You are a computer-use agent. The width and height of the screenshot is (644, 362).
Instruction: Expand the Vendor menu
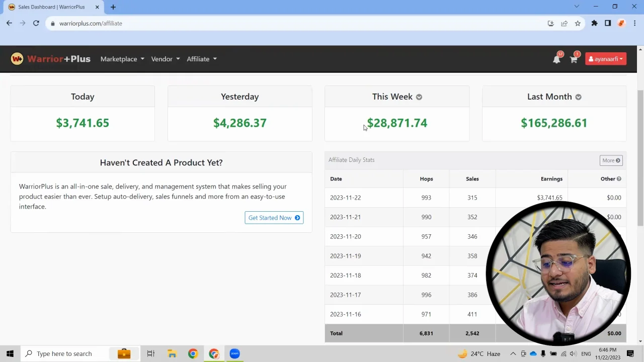(166, 59)
